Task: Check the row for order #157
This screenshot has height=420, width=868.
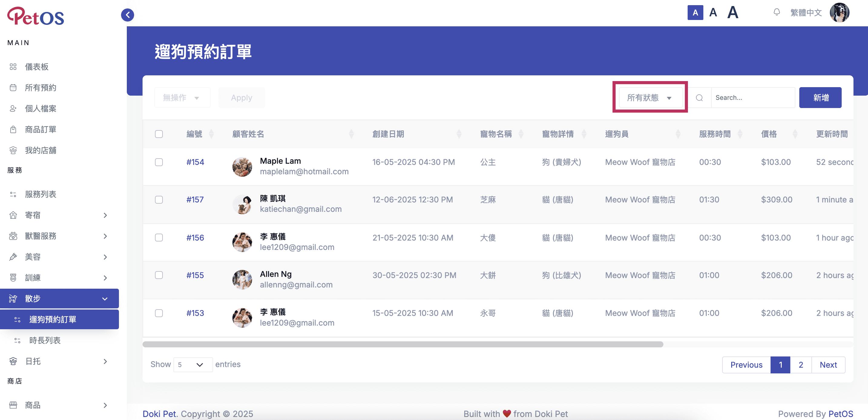Action: pos(159,200)
